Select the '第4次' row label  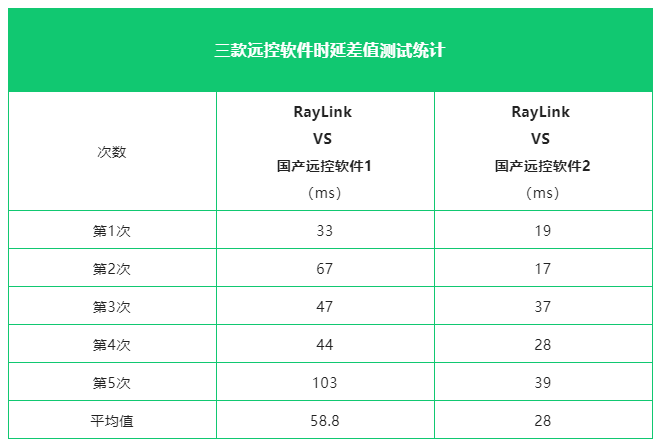pyautogui.click(x=112, y=345)
